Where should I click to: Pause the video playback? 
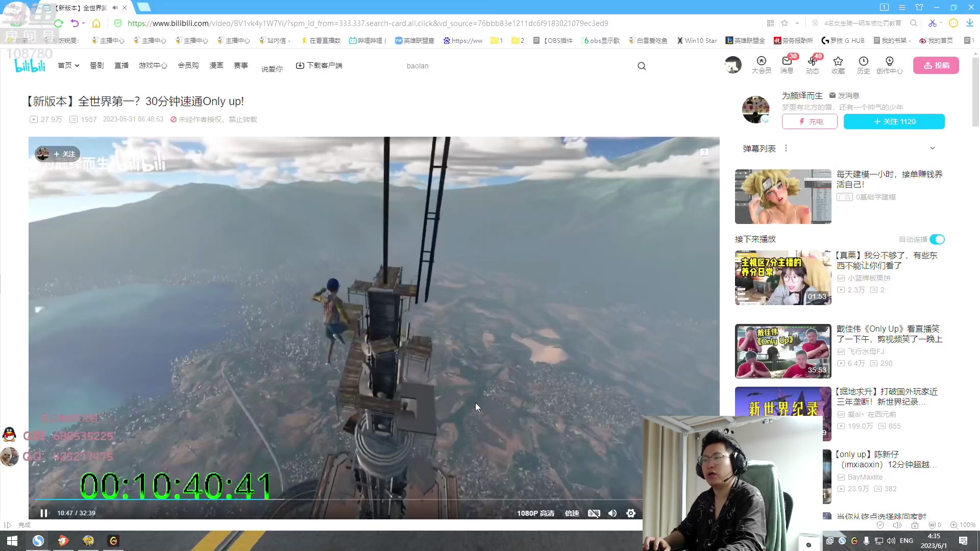(44, 513)
